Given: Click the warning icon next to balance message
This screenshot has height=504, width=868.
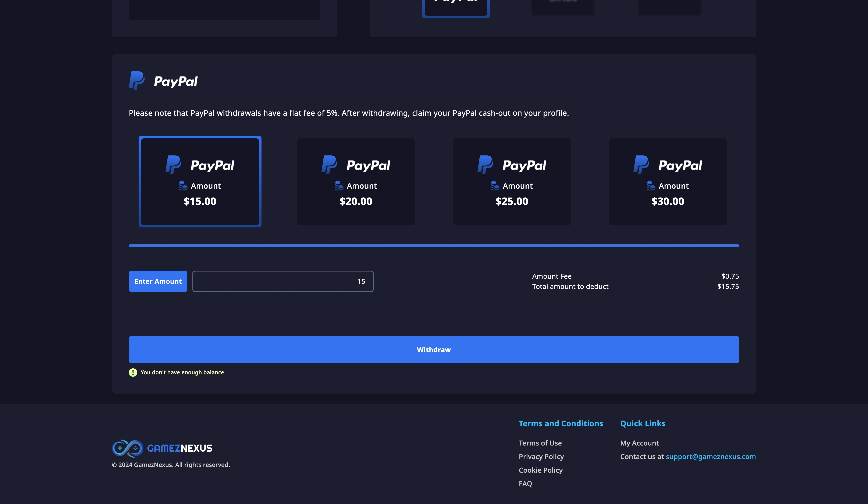Looking at the screenshot, I should click(133, 372).
